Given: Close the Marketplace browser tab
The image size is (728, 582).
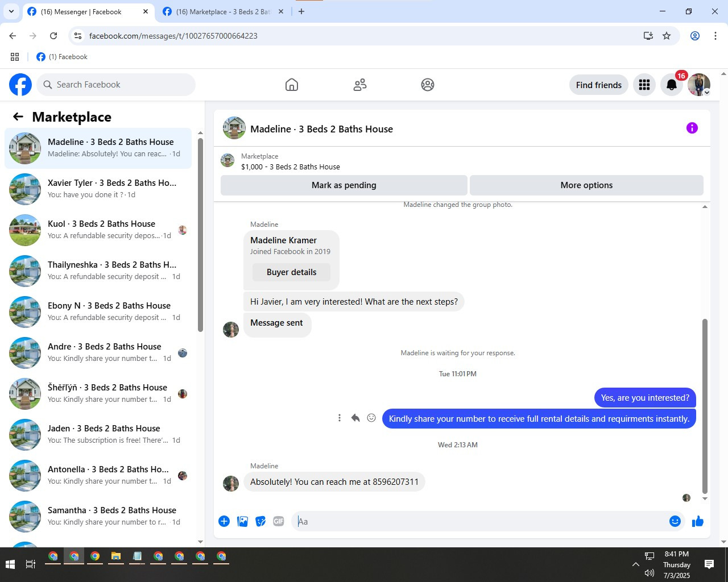Looking at the screenshot, I should coord(280,11).
